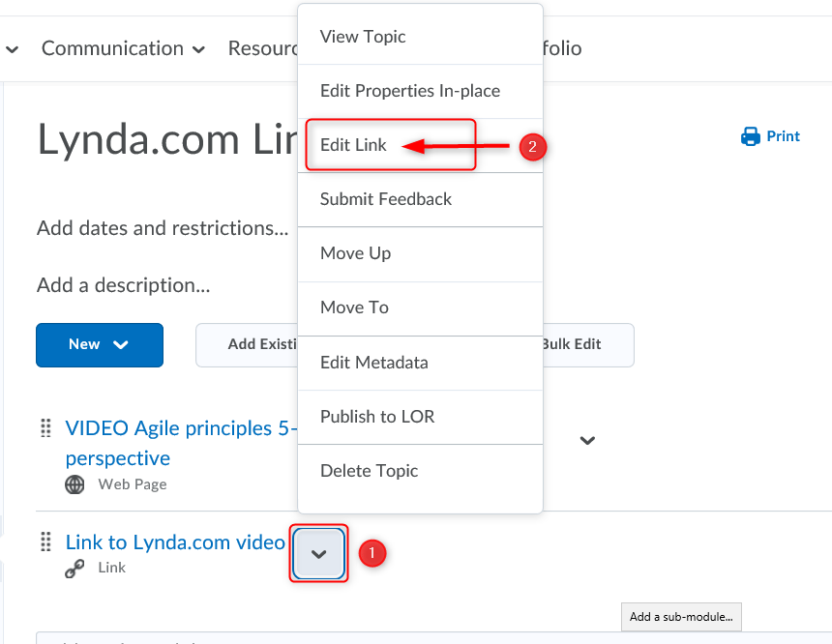Choose Move Up in the menu
This screenshot has width=832, height=644.
point(356,253)
